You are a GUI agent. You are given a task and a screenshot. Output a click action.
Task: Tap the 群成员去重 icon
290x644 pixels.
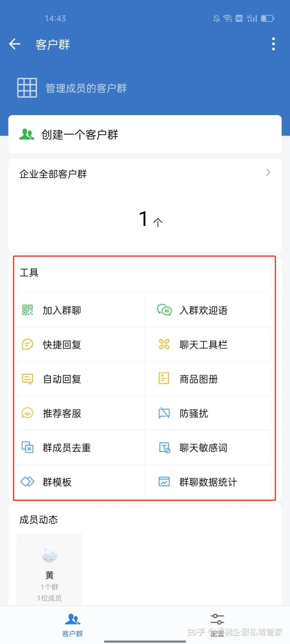[27, 447]
